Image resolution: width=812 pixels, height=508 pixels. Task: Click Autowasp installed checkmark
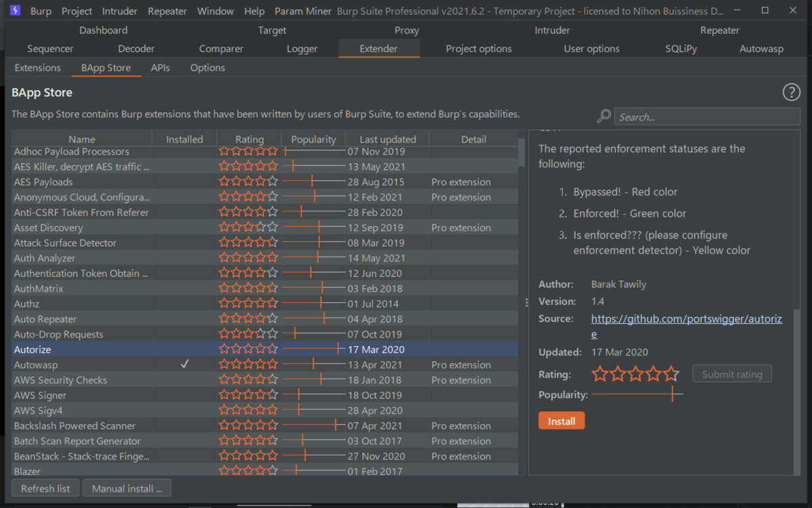(x=184, y=364)
